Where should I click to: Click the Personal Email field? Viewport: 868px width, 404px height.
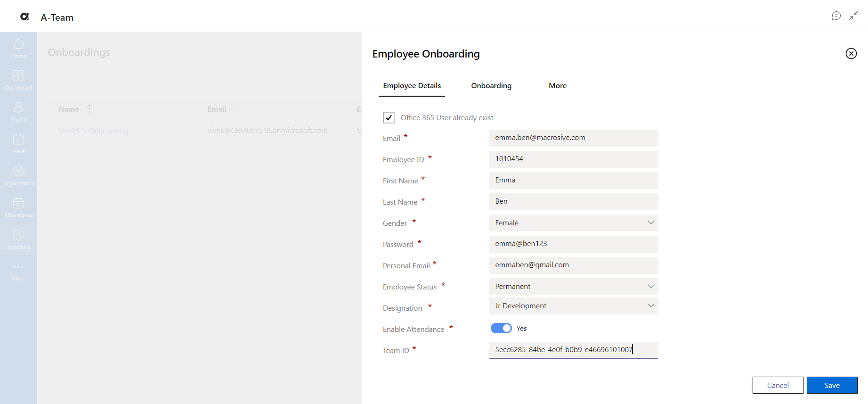[573, 265]
